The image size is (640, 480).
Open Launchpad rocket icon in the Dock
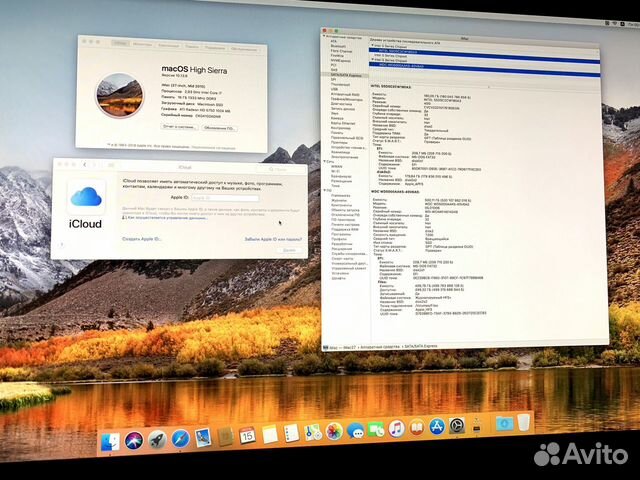click(x=157, y=440)
